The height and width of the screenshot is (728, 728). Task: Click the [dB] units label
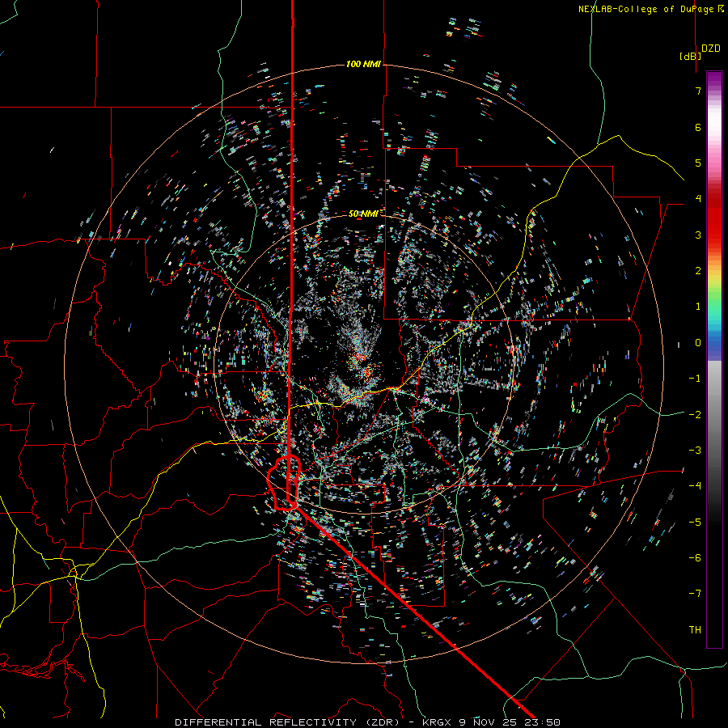coord(690,56)
